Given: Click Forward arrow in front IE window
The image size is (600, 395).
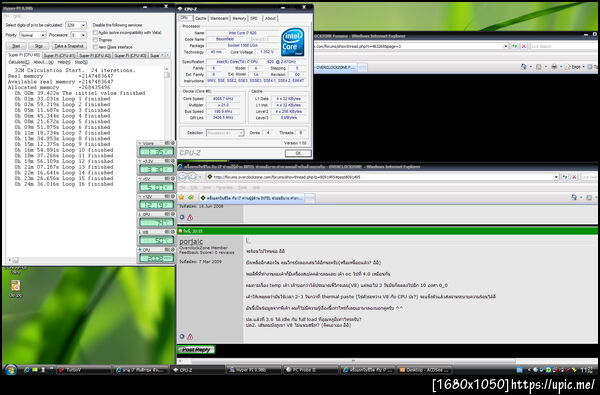Looking at the screenshot, I should 192,177.
